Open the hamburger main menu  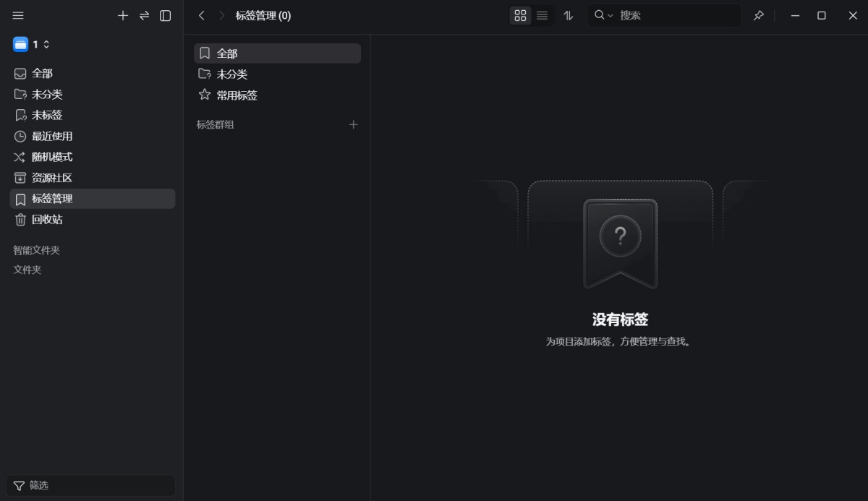pos(19,15)
